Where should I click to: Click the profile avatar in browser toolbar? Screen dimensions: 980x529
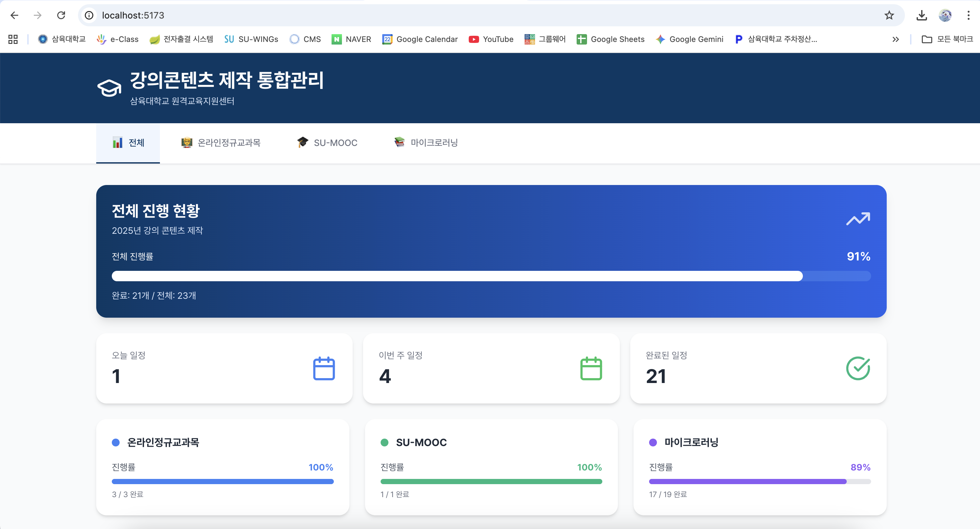pos(945,15)
